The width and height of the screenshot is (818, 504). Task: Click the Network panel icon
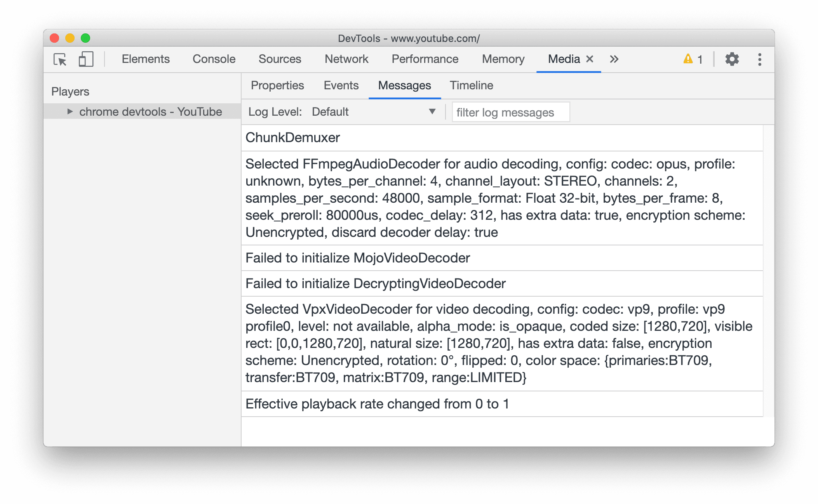coord(345,59)
